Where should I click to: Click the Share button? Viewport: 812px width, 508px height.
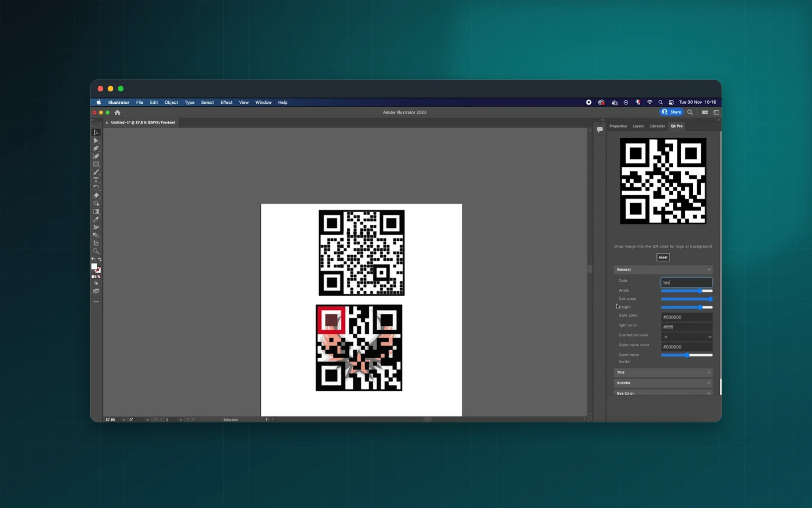pyautogui.click(x=672, y=112)
